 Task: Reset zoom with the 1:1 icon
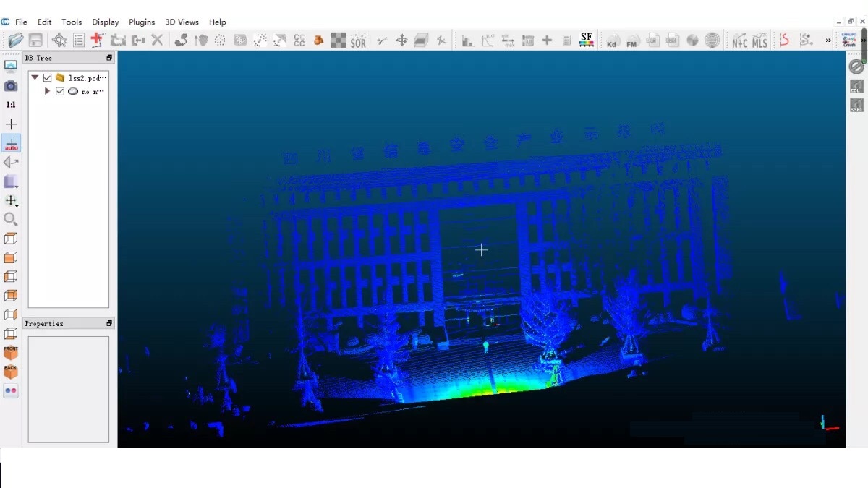[x=11, y=105]
